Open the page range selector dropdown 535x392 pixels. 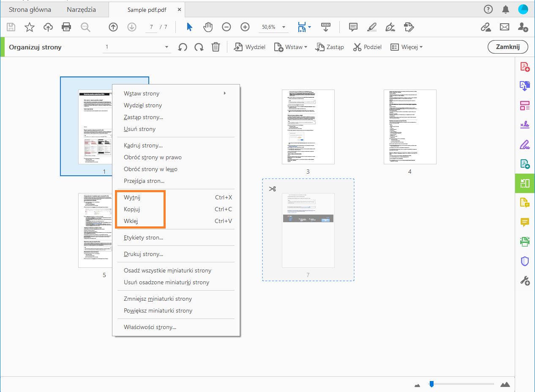coord(167,47)
